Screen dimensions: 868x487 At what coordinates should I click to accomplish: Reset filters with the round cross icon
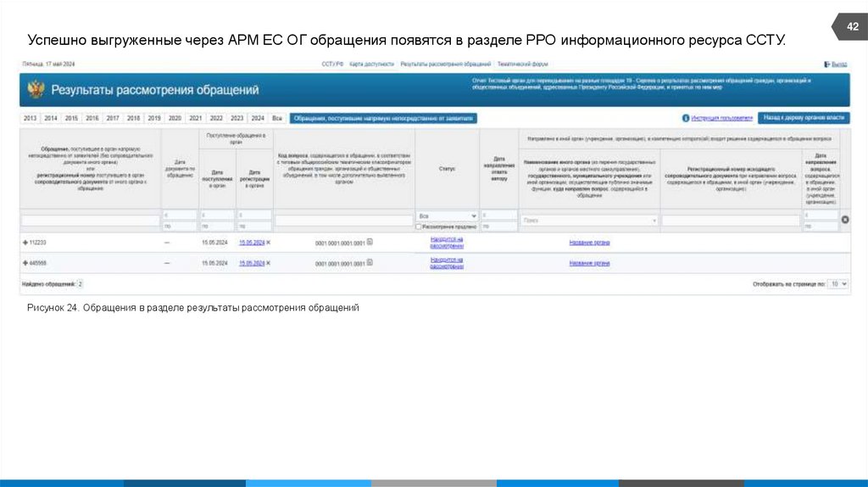click(x=845, y=220)
